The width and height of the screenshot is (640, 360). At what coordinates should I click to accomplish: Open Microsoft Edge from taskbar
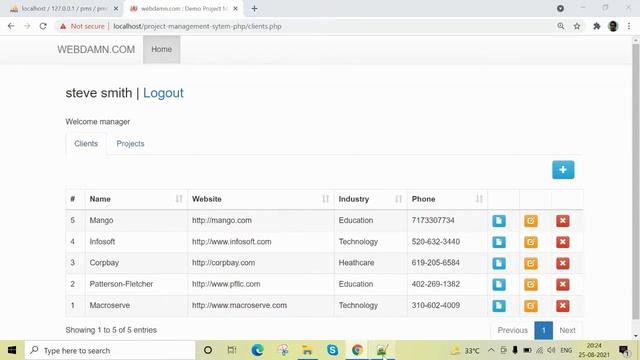(257, 350)
